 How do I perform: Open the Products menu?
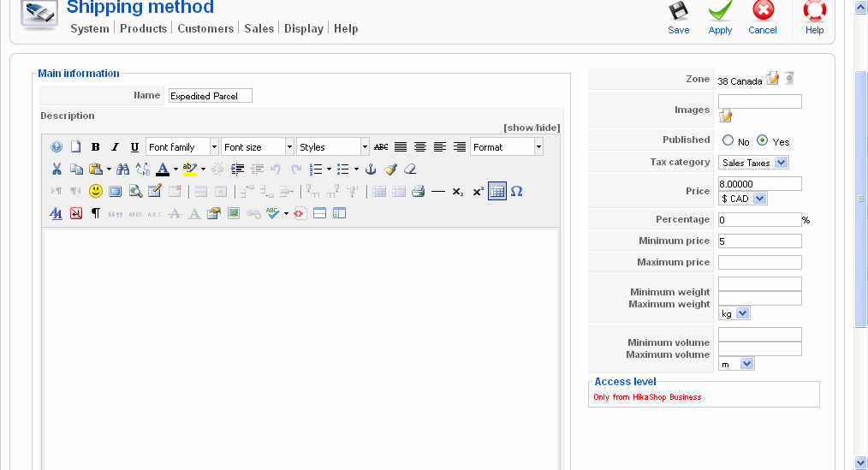tap(143, 28)
